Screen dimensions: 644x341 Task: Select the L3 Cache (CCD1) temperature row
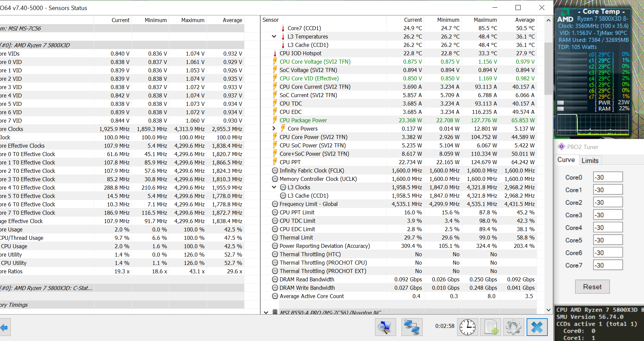click(398, 45)
